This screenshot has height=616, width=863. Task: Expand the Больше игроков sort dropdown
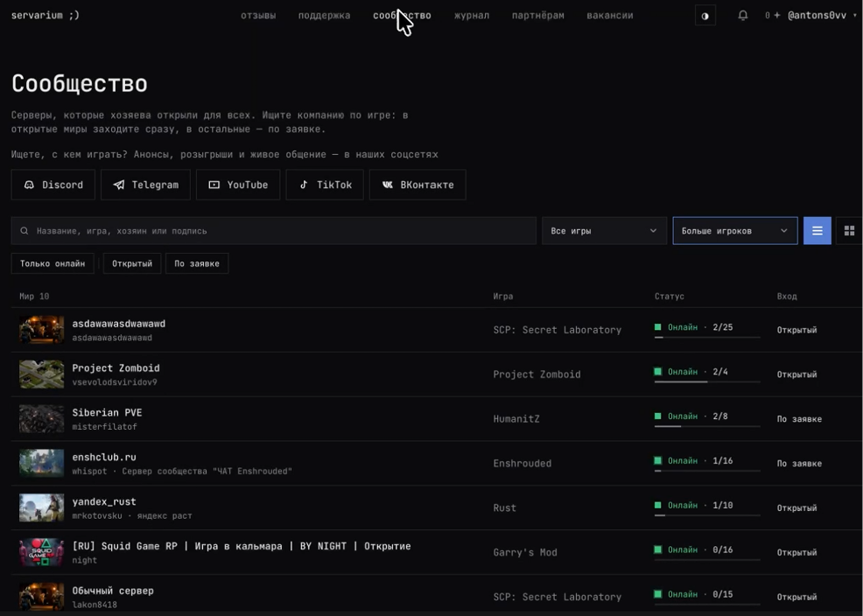(x=734, y=231)
